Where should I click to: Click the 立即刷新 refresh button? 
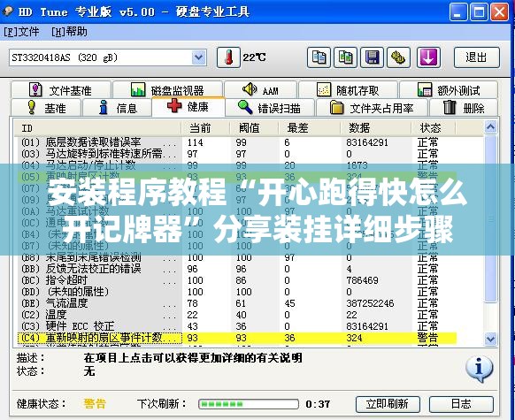[388, 404]
